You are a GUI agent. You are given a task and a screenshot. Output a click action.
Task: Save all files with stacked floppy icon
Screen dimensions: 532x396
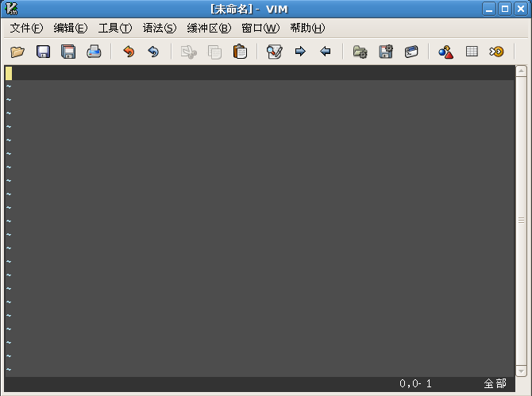[x=68, y=52]
